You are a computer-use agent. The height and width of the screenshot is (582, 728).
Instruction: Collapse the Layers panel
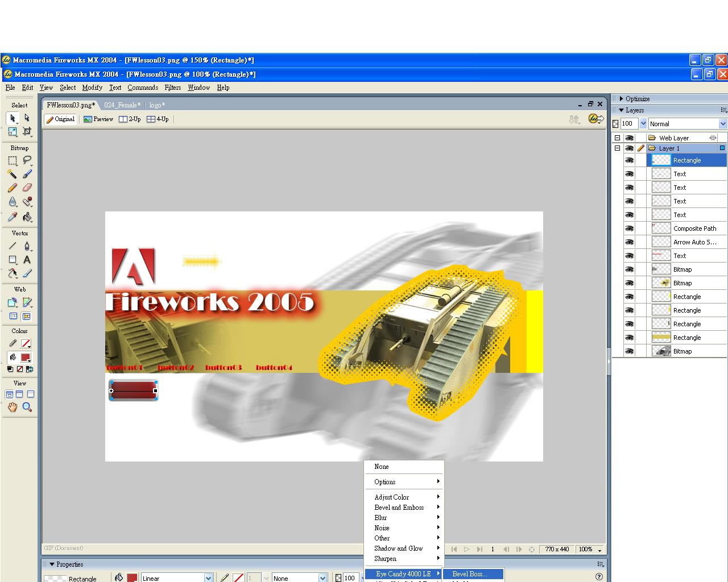tap(622, 110)
